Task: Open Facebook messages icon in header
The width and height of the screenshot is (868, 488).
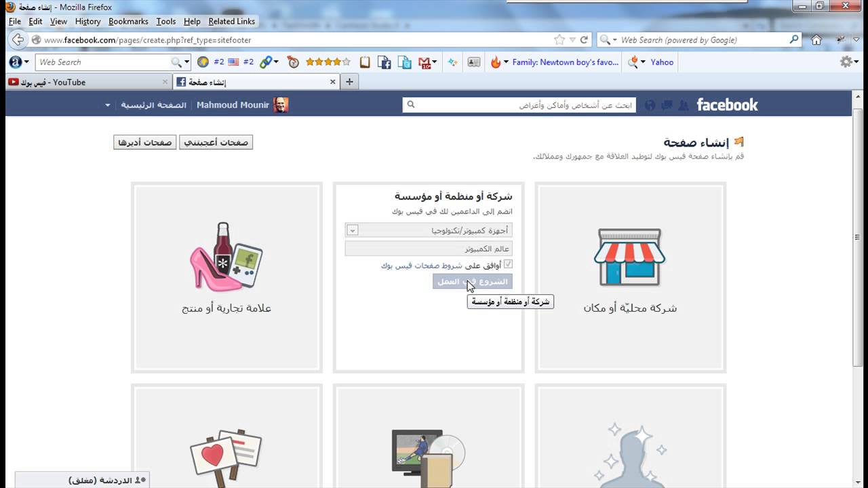Action: tap(667, 105)
